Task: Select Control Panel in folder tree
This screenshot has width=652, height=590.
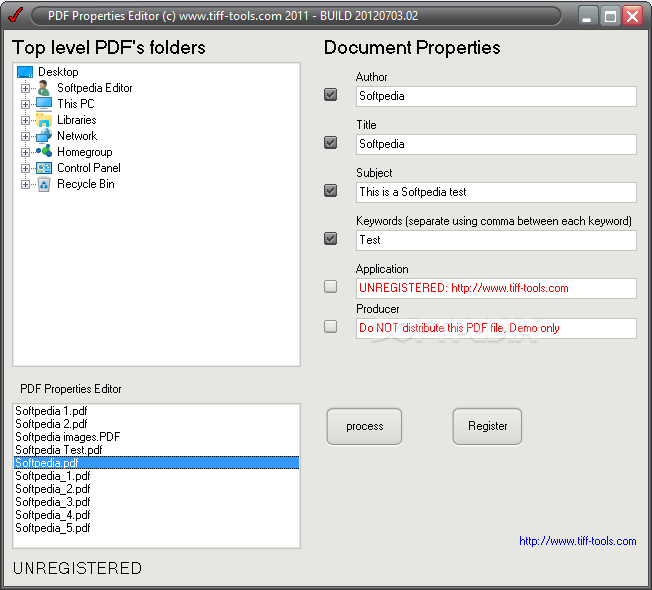Action: coord(89,168)
